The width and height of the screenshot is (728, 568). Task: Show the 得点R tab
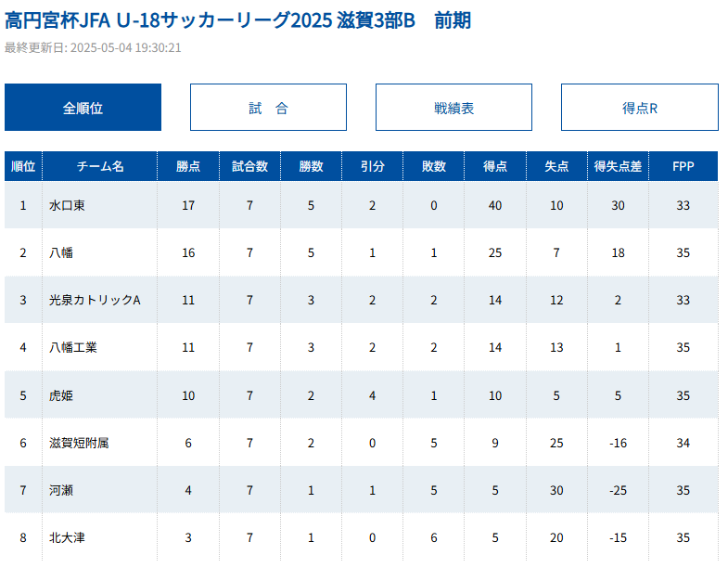click(639, 108)
